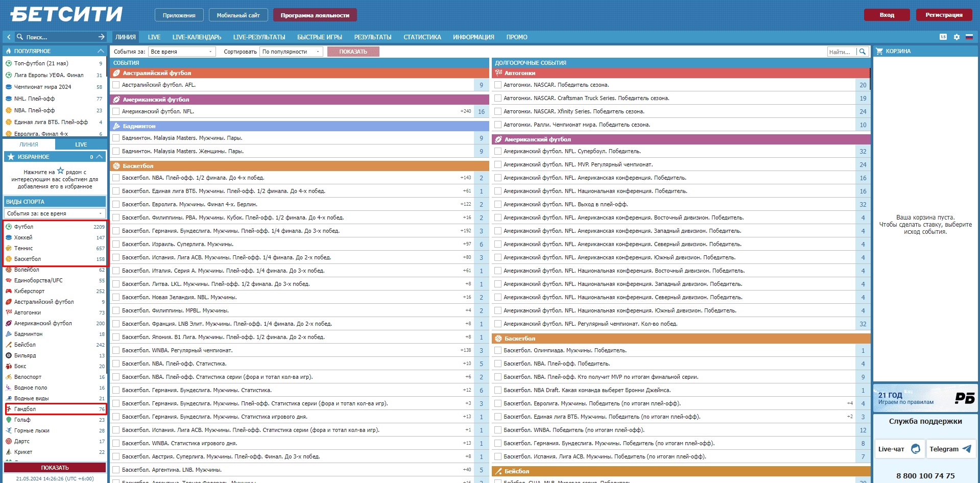Click phone number 8 800 100 74 75
Screen dimensions: 980x483
coord(925,476)
